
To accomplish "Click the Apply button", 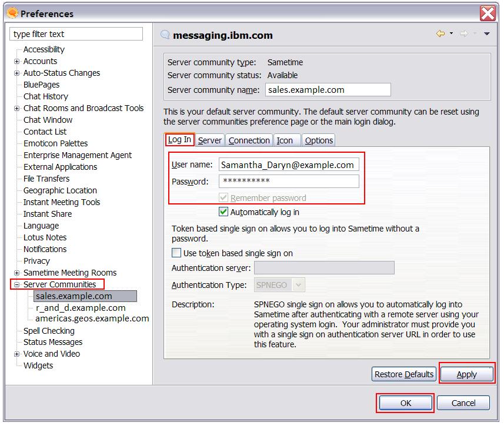I will click(467, 374).
